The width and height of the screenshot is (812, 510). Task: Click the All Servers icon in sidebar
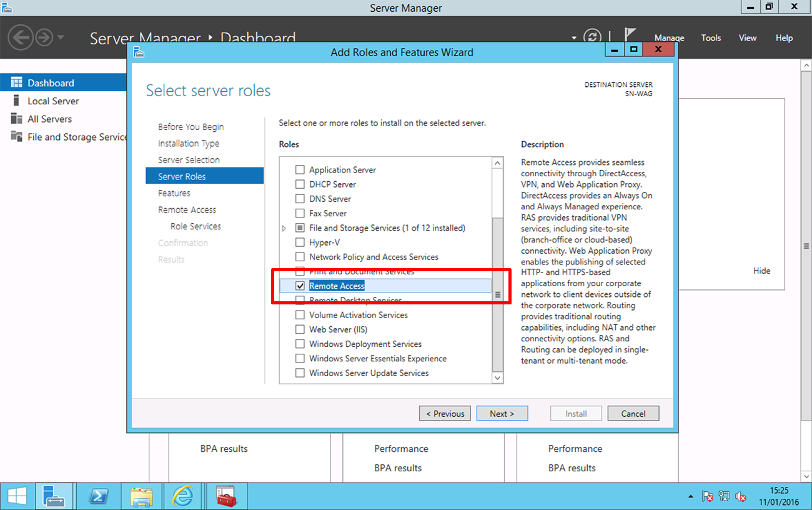click(x=16, y=119)
